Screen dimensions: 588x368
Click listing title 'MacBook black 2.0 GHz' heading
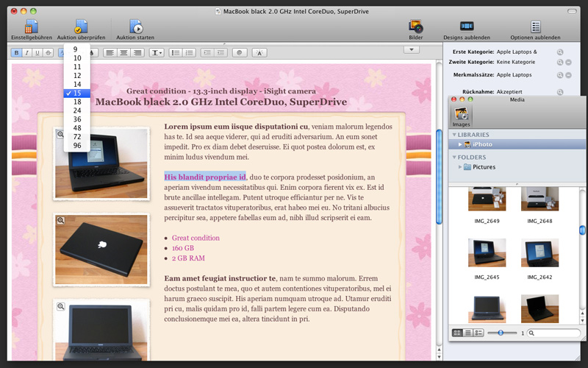click(221, 102)
